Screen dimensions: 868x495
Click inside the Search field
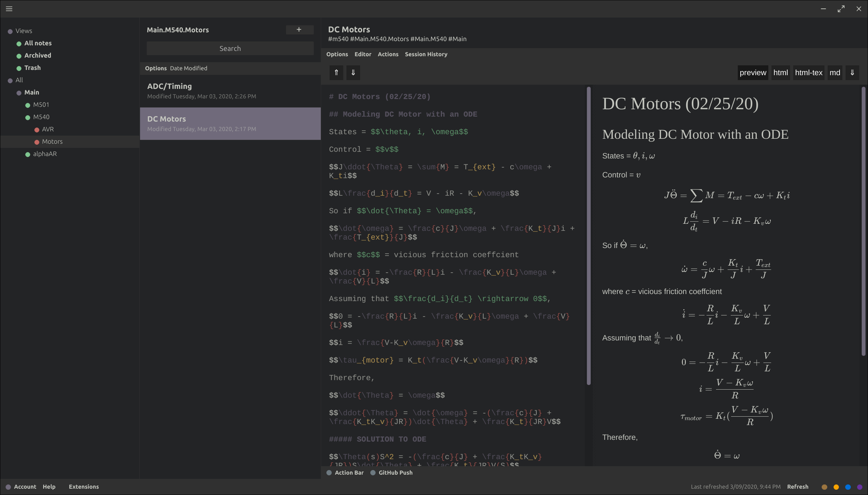point(230,48)
